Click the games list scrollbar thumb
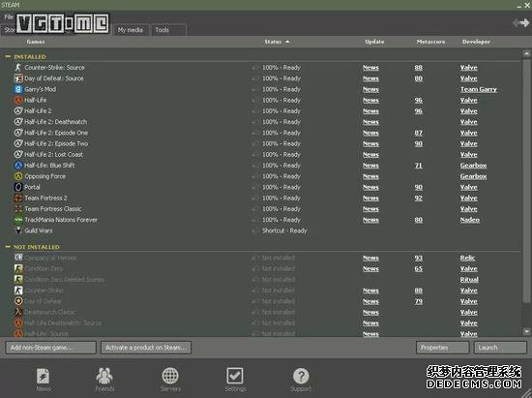This screenshot has width=532, height=398. pyautogui.click(x=526, y=180)
